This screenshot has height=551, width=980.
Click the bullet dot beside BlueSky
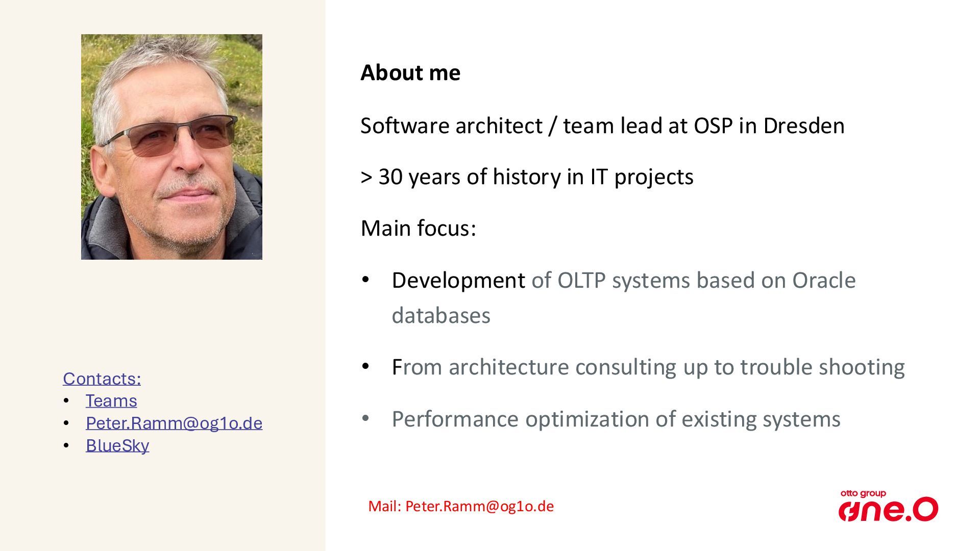tap(66, 445)
